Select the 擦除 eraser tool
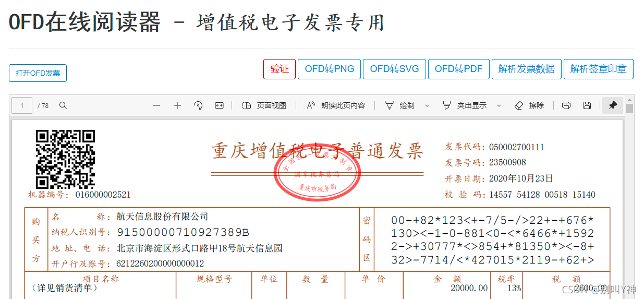The image size is (644, 299). [x=529, y=105]
